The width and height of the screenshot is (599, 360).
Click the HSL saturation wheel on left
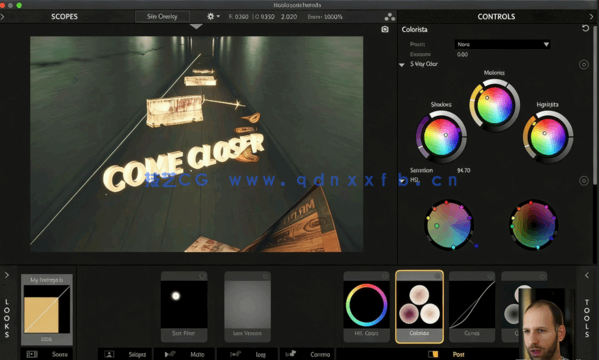click(x=449, y=225)
